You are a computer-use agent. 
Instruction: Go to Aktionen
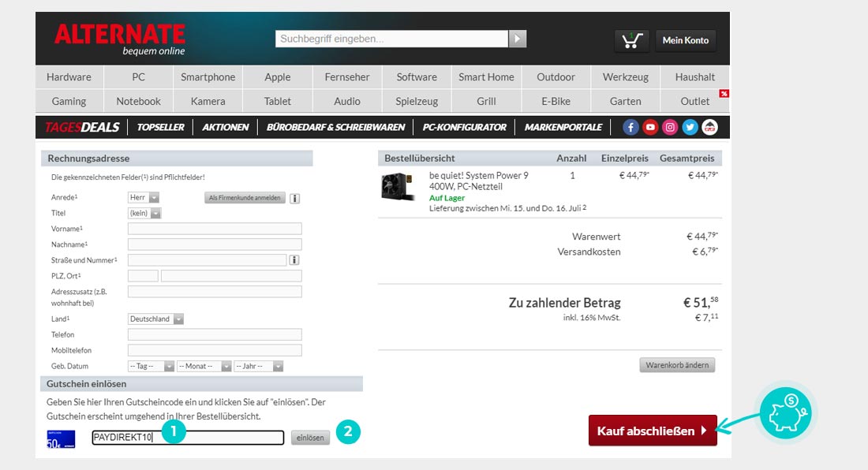coord(226,127)
